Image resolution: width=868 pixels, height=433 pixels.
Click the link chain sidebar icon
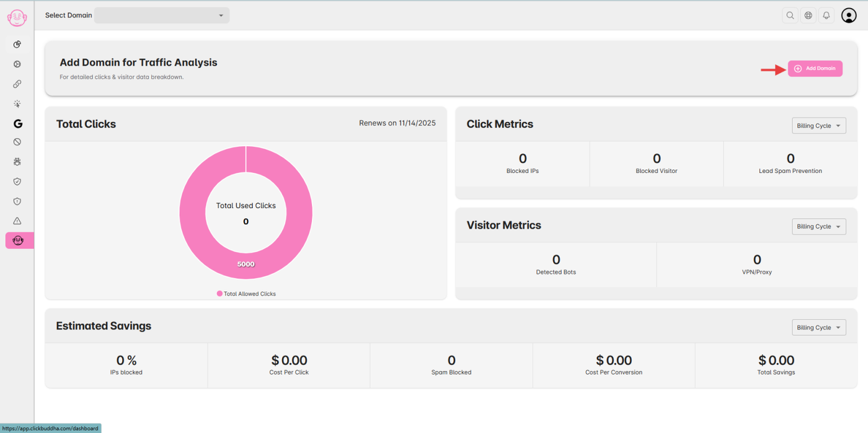[17, 84]
